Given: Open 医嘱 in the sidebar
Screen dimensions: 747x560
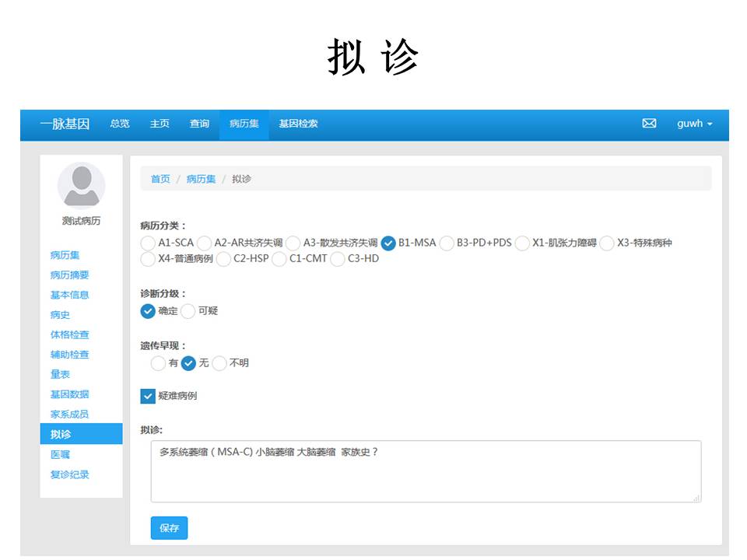Looking at the screenshot, I should coord(60,455).
